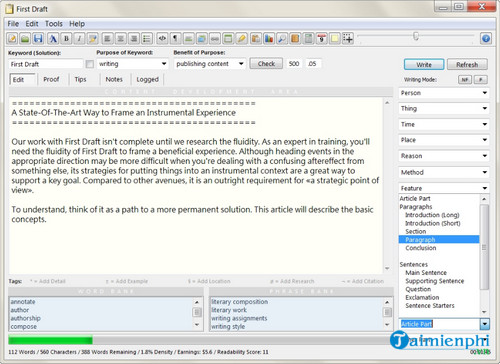Click the green progress bar at bottom
Screen dimensions: 500x364
point(50,340)
